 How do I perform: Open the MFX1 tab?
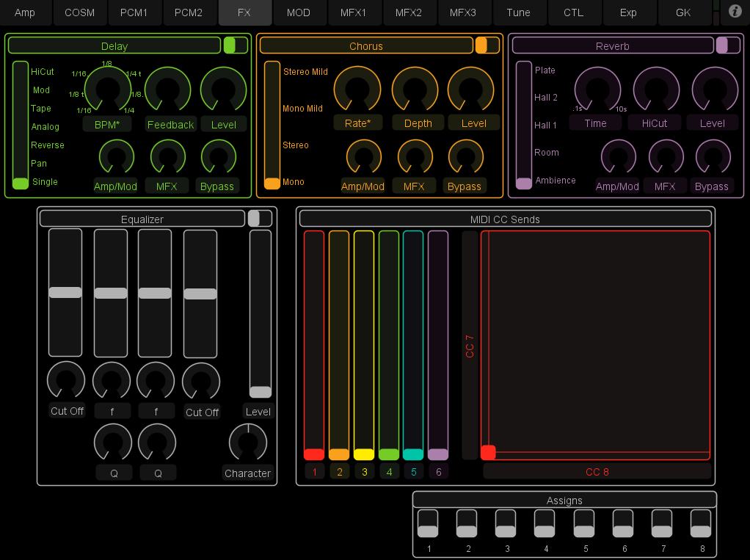(354, 12)
